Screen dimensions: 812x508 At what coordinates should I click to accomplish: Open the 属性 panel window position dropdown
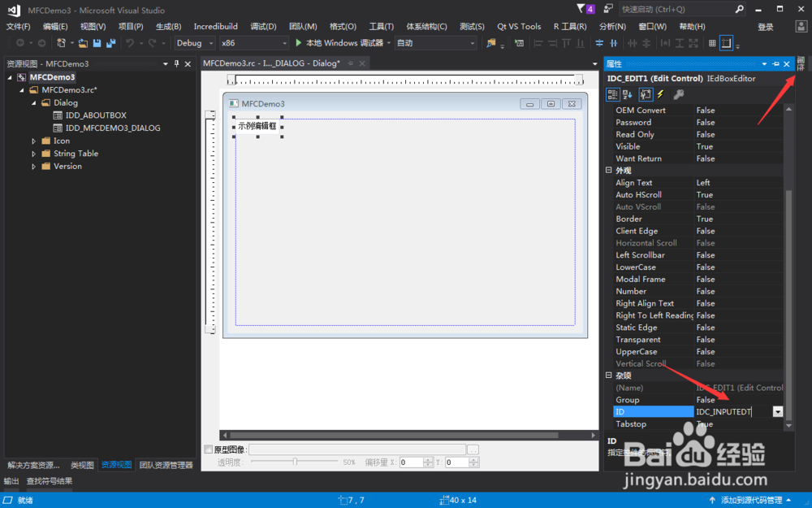tap(764, 63)
